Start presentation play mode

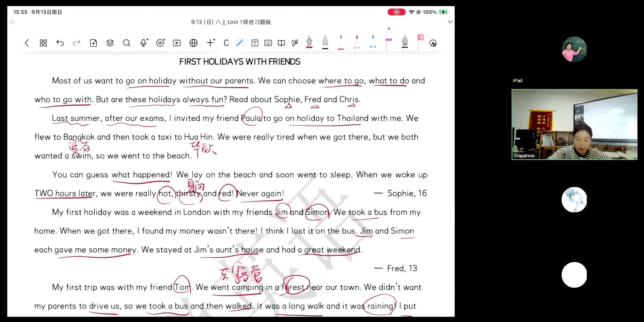click(x=177, y=43)
